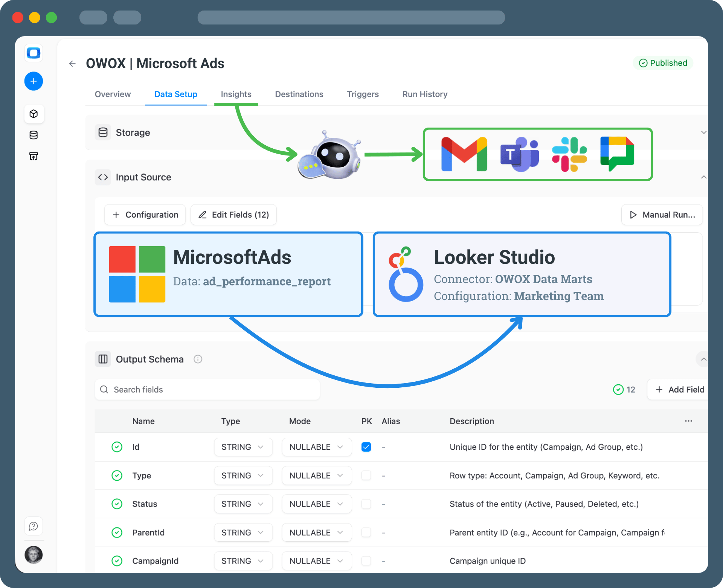Click the help chat icon in sidebar
The width and height of the screenshot is (723, 588).
coord(34,526)
